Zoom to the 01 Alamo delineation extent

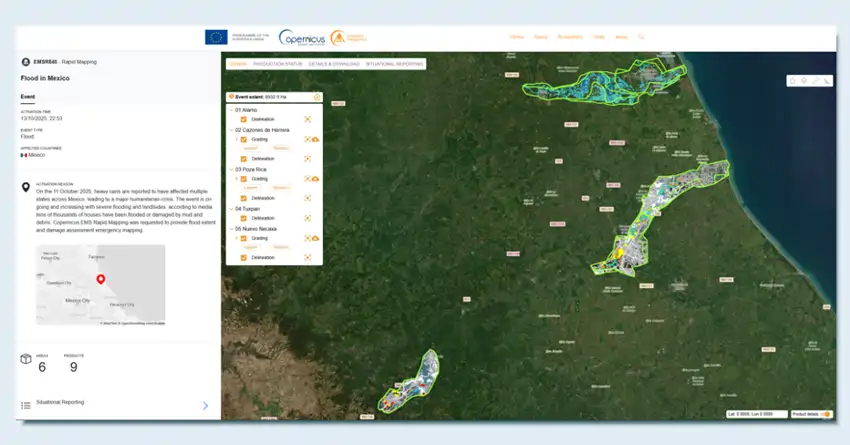pos(308,119)
